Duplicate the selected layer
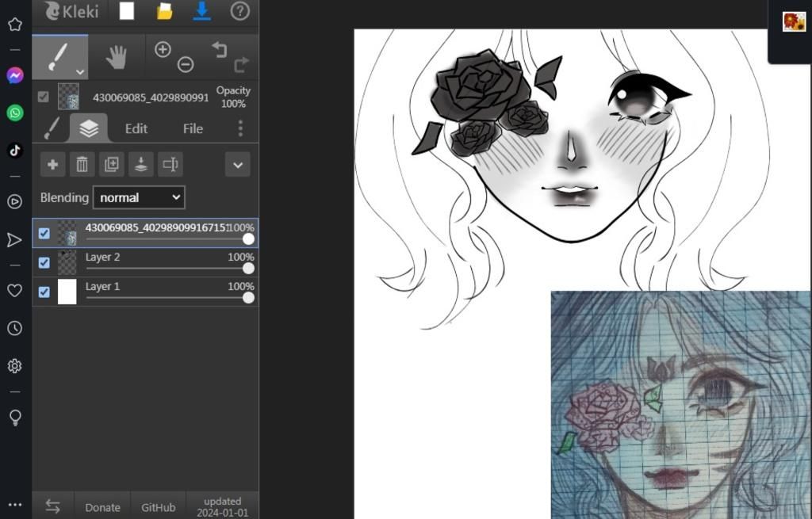 coord(111,165)
